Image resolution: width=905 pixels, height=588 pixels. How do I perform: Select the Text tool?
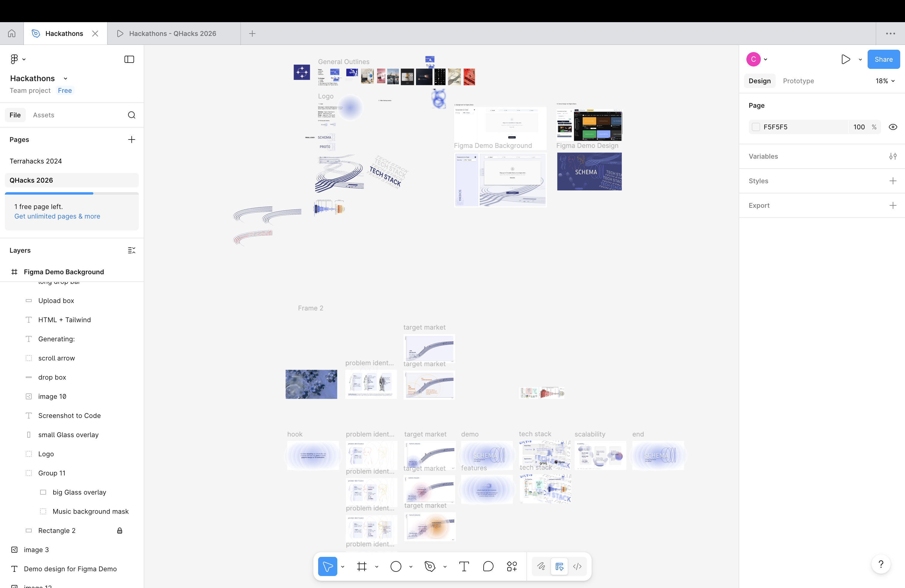click(464, 567)
